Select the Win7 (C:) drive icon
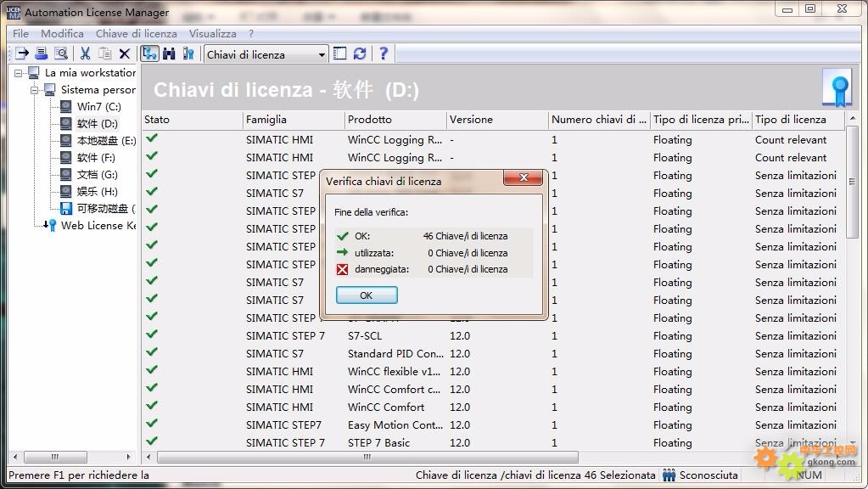This screenshot has width=868, height=489. [x=66, y=106]
